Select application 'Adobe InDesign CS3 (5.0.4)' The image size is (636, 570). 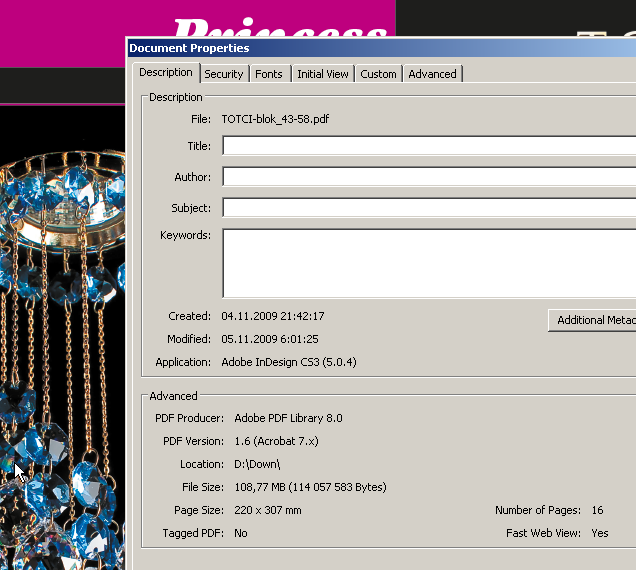point(289,362)
